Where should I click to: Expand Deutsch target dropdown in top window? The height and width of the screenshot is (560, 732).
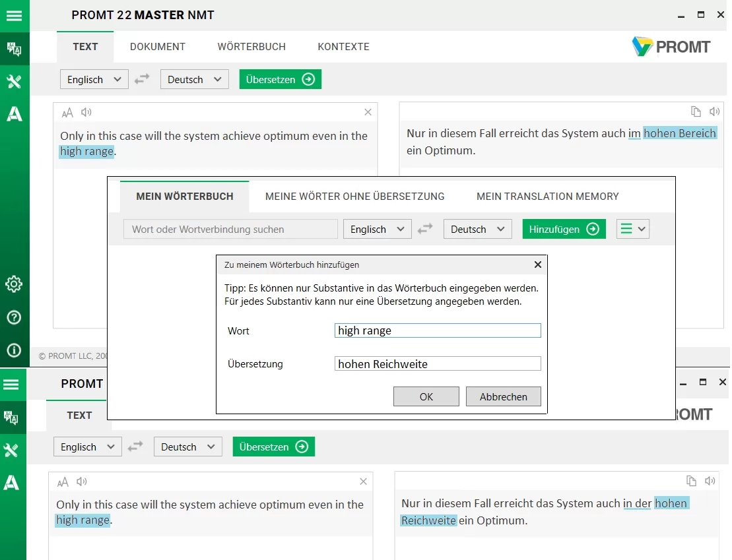[x=194, y=79]
